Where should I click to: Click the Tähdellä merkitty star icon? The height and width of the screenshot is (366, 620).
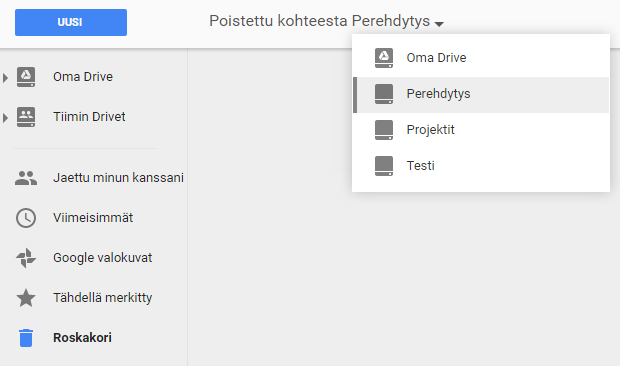point(26,298)
